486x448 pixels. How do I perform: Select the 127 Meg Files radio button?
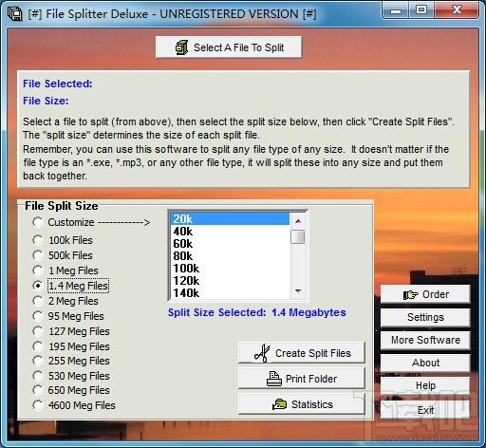coord(38,331)
